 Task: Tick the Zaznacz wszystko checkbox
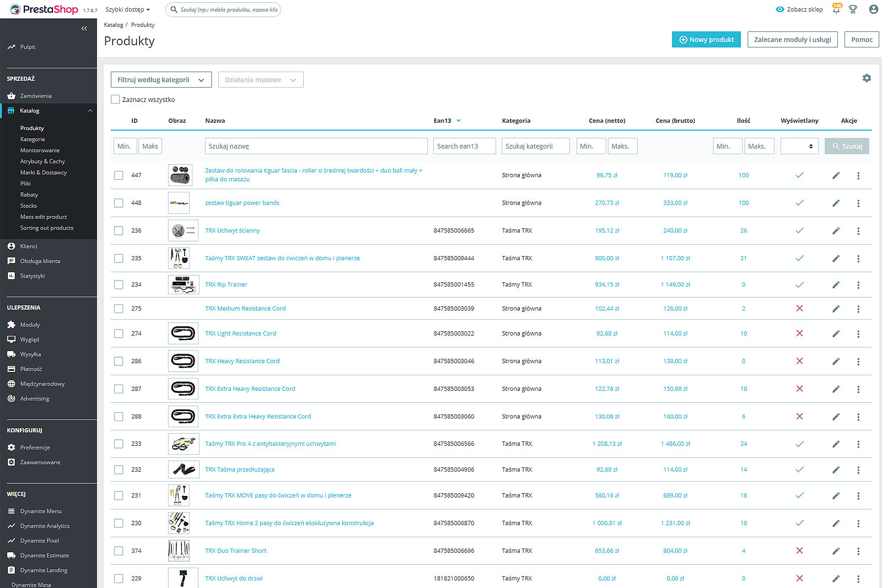click(x=116, y=100)
